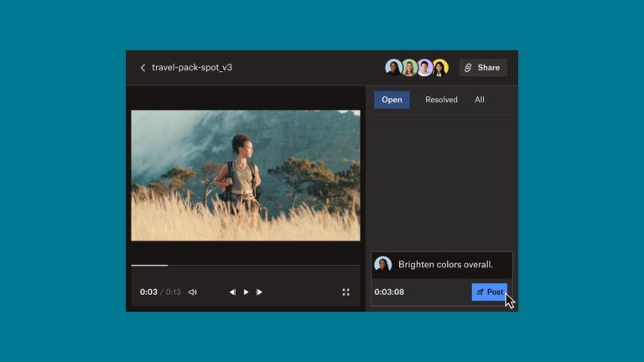Click the 0:03 current time display
This screenshot has width=644, height=362.
[x=148, y=292]
